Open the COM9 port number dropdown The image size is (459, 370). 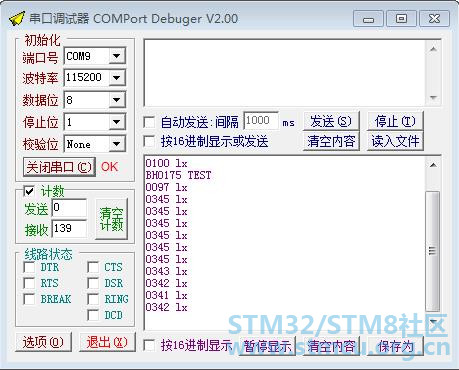pyautogui.click(x=117, y=56)
